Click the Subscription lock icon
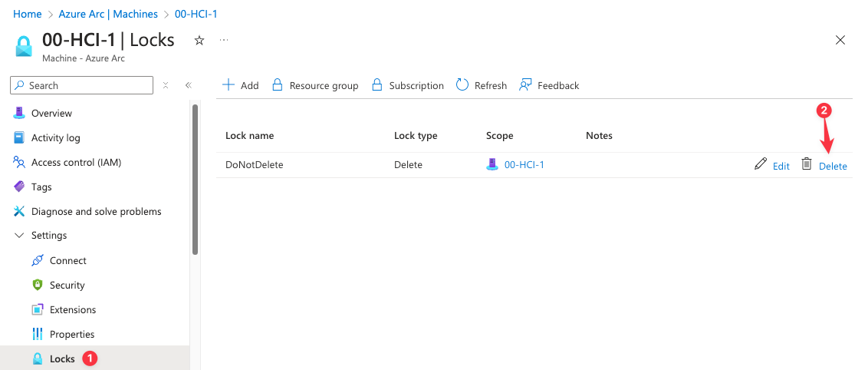This screenshot has width=868, height=370. point(377,85)
